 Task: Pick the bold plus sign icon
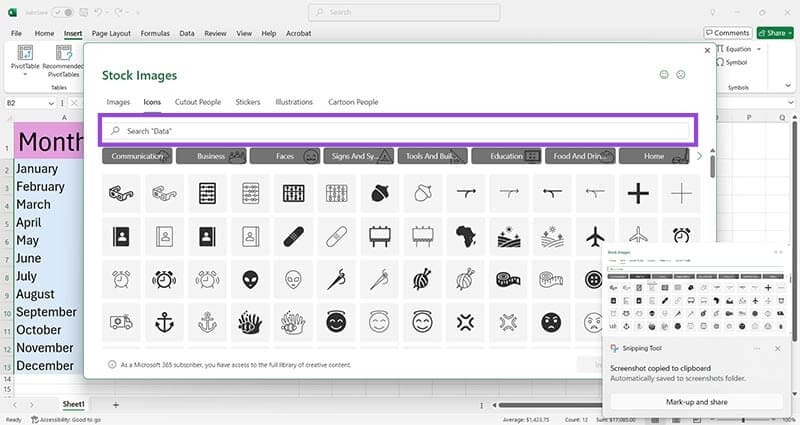click(x=638, y=193)
